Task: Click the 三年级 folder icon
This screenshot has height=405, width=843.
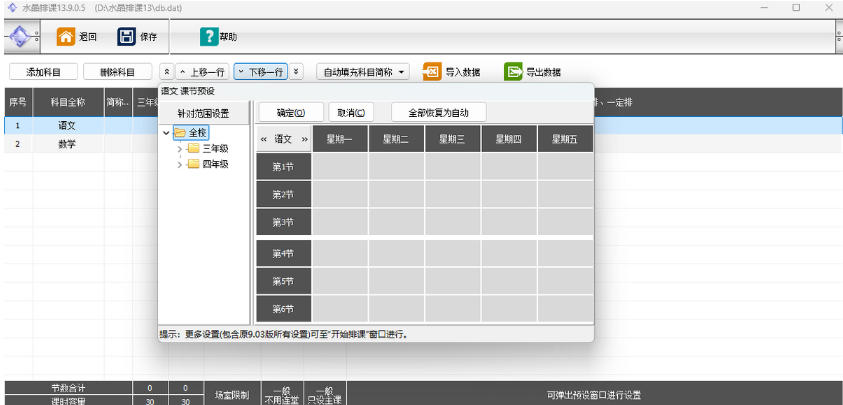Action: coord(194,148)
